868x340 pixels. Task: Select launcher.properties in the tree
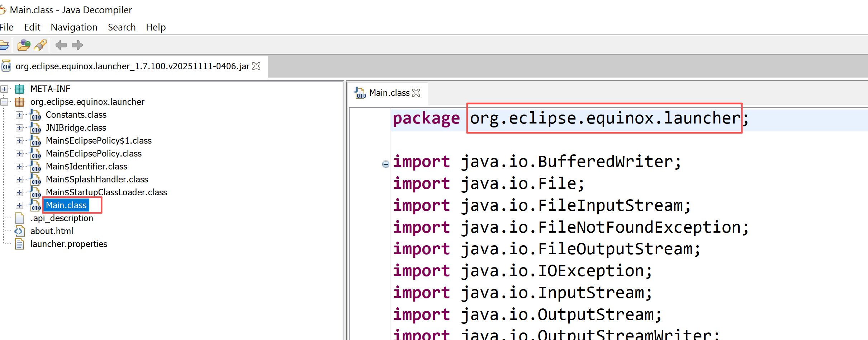(x=69, y=244)
